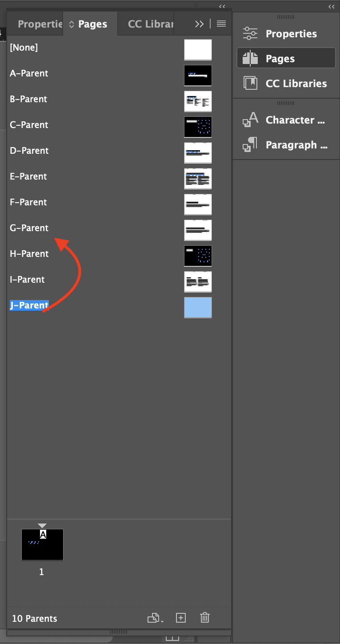The image size is (340, 644).
Task: Open the Pages panel menu icon
Action: pos(221,24)
